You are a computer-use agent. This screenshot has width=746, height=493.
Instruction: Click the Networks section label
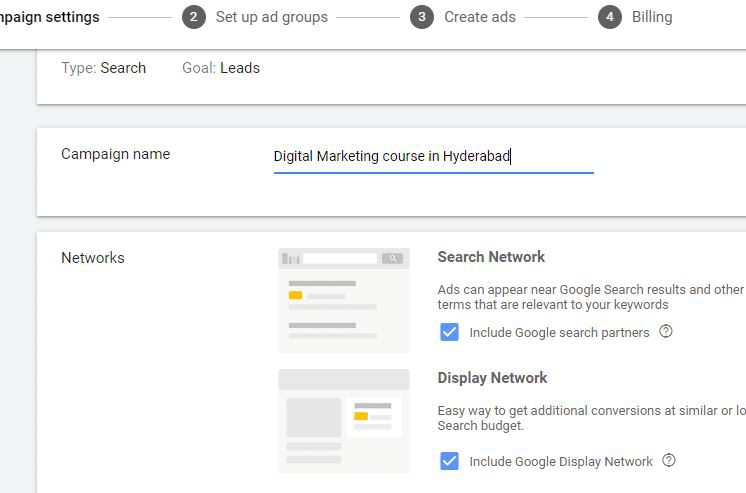pyautogui.click(x=93, y=258)
